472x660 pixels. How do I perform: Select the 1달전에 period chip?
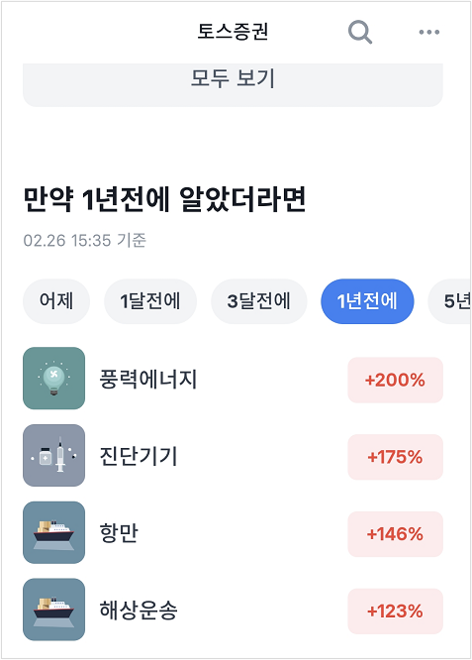tap(150, 301)
